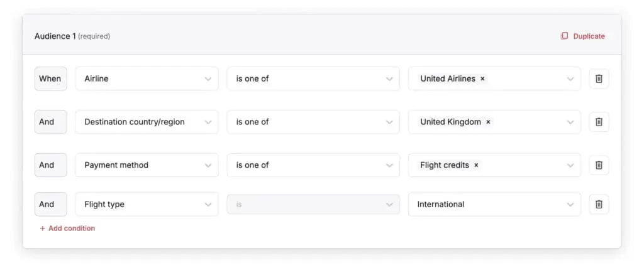This screenshot has width=644, height=275.
Task: Click the Duplicate copy icon
Action: pos(564,36)
